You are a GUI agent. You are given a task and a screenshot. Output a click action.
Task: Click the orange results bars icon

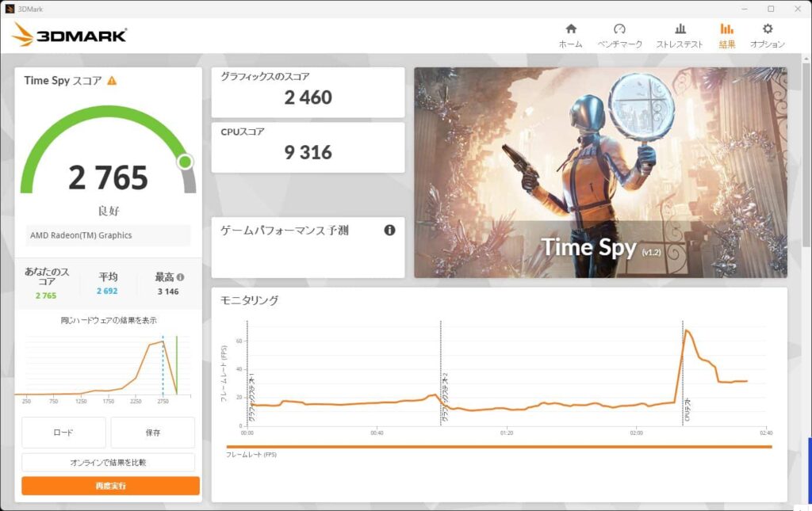click(727, 29)
